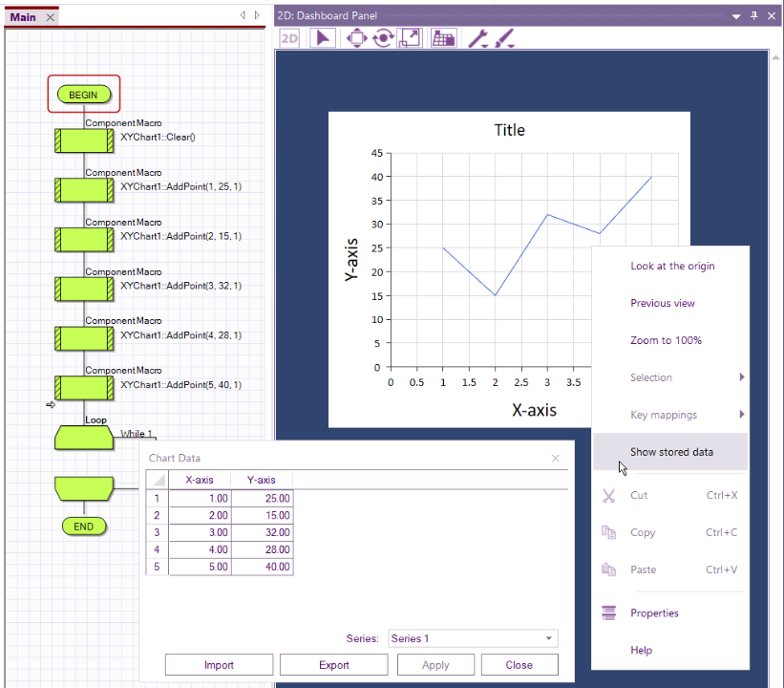This screenshot has width=784, height=688.
Task: Expand the Key mappings submenu
Action: [x=670, y=415]
